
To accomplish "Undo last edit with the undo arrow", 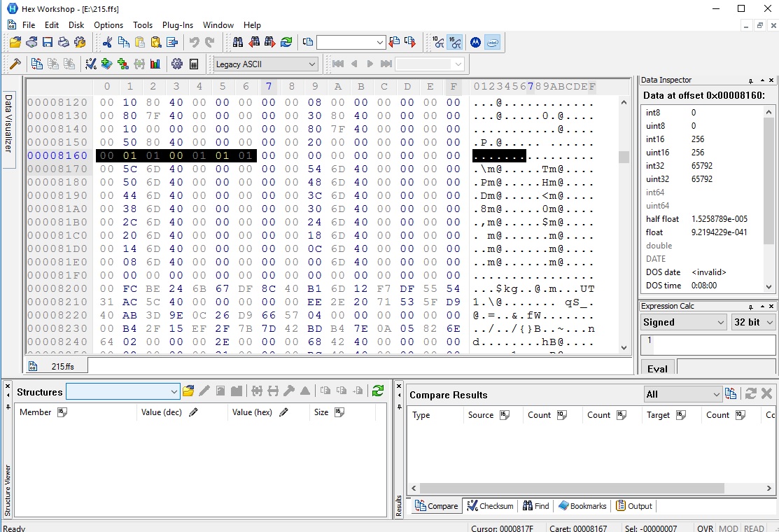I will coord(195,42).
